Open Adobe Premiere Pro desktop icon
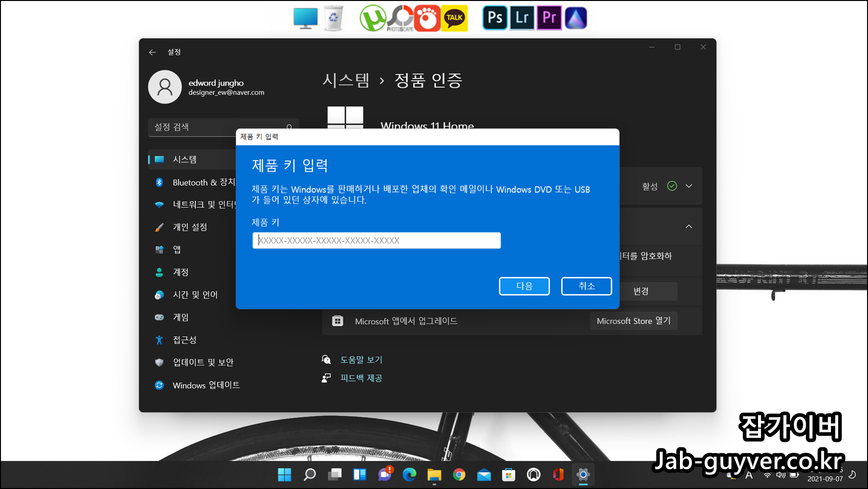868x489 pixels. click(549, 17)
